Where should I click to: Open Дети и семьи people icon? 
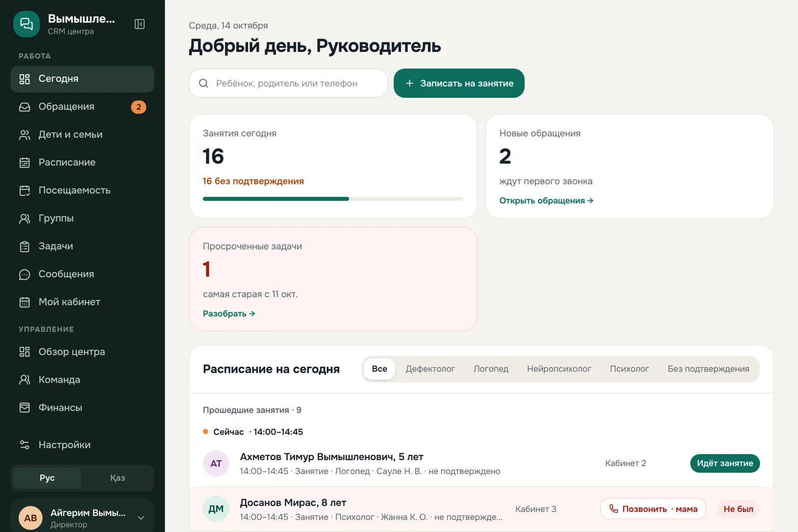pos(24,135)
